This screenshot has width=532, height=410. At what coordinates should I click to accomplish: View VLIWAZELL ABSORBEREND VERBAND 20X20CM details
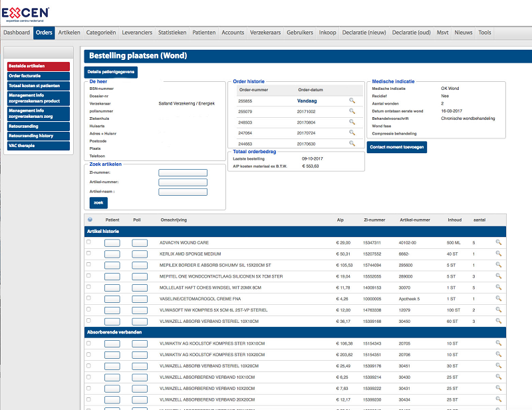(x=498, y=399)
